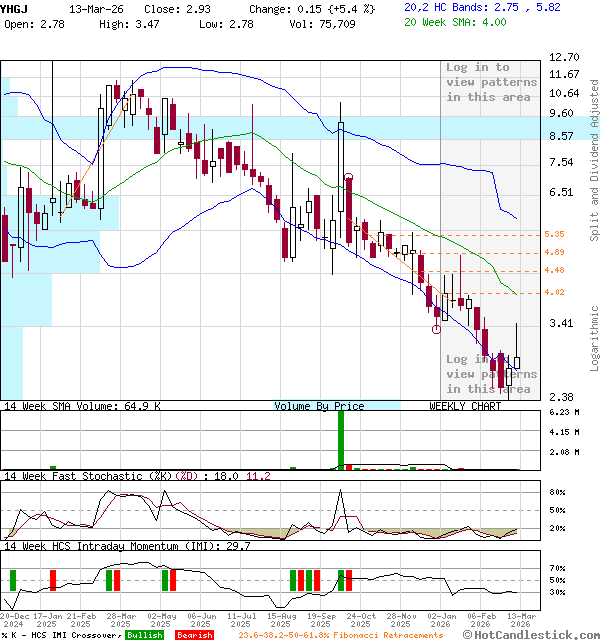The height and width of the screenshot is (640, 600).
Task: Click the lower red circle marker on chart
Action: 436,328
